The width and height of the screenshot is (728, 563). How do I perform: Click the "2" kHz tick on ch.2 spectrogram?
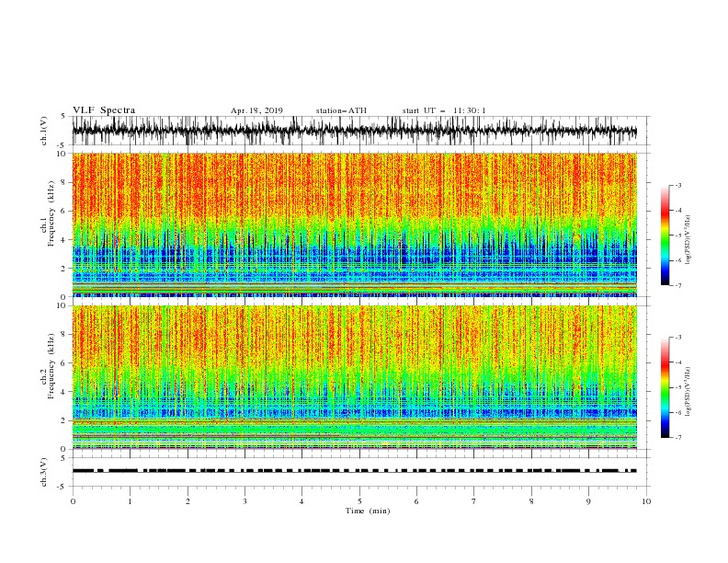pos(64,420)
